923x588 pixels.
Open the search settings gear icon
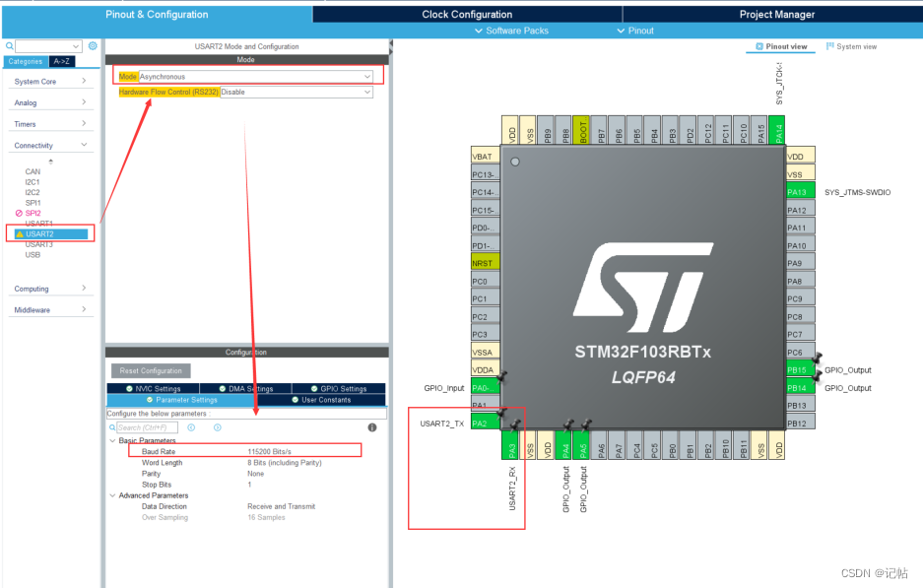click(x=93, y=45)
